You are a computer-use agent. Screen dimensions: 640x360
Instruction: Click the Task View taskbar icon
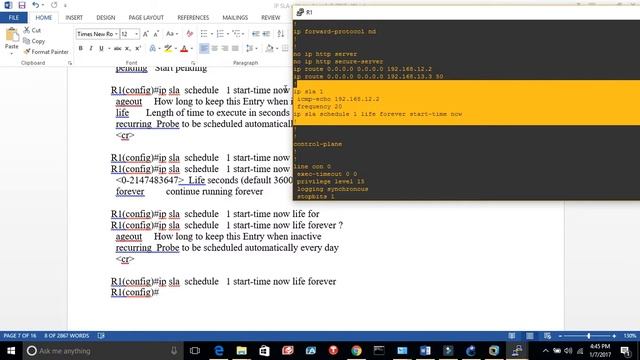(195, 351)
